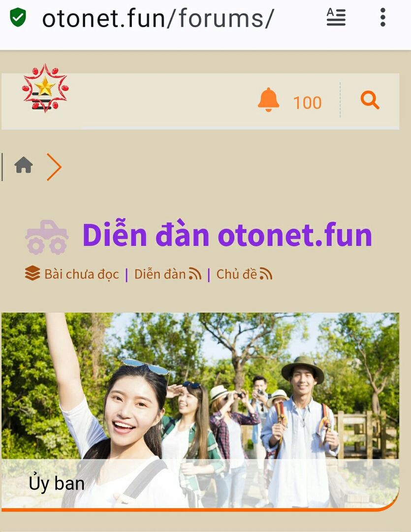Click the Diễn đàn otonet.fun heading

227,235
